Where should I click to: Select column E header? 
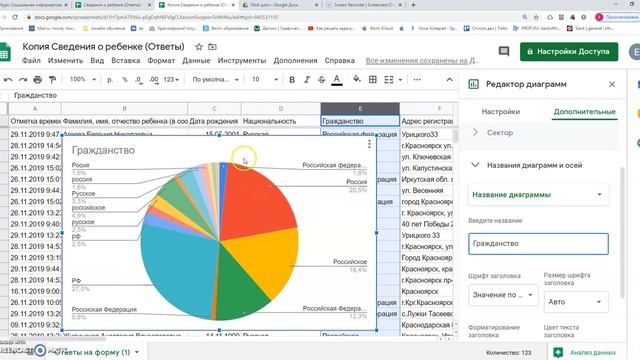pyautogui.click(x=360, y=109)
